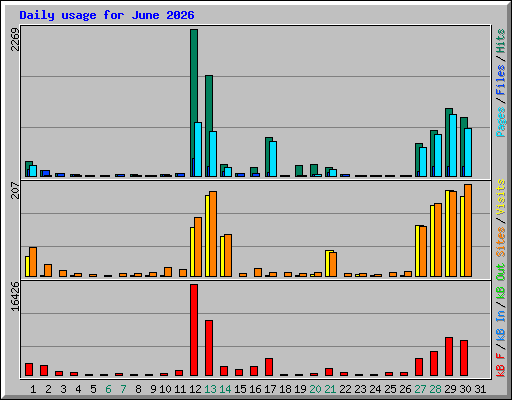Click day 17 on the x-axis
This screenshot has width=512, height=400.
coord(270,389)
